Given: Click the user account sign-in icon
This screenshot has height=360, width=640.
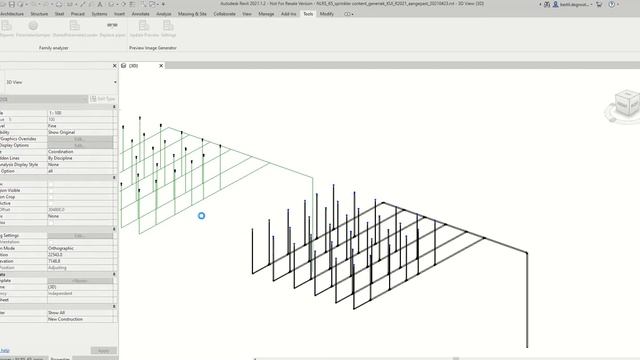Looking at the screenshot, I should pyautogui.click(x=556, y=4).
